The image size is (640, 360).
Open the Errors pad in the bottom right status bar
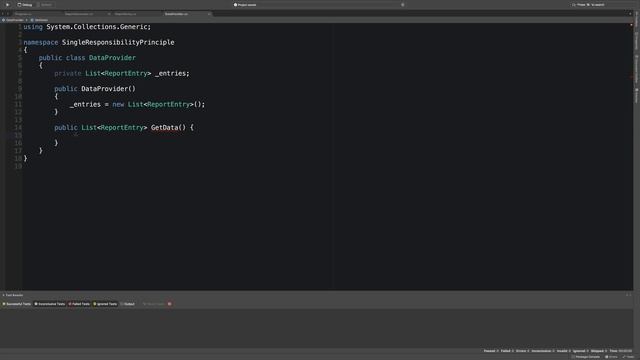click(611, 357)
